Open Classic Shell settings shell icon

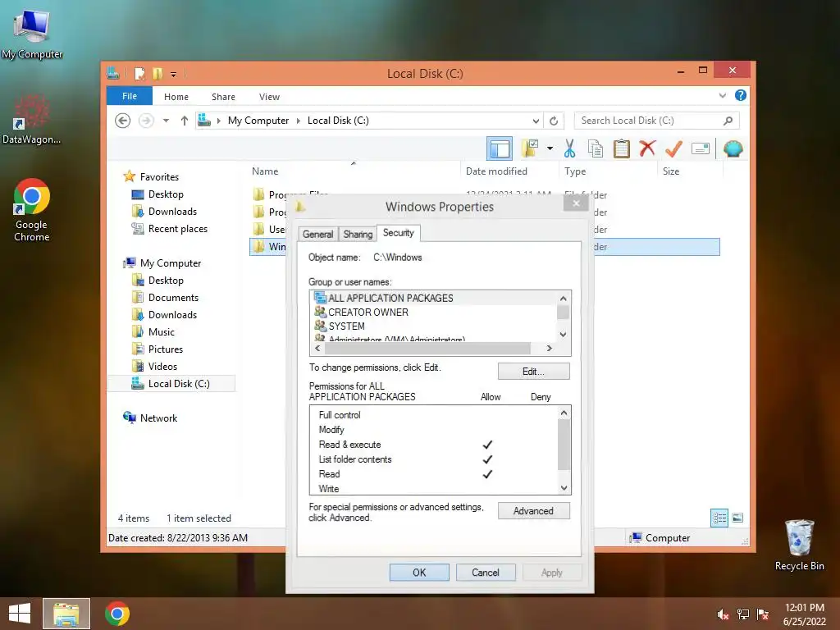[x=733, y=148]
